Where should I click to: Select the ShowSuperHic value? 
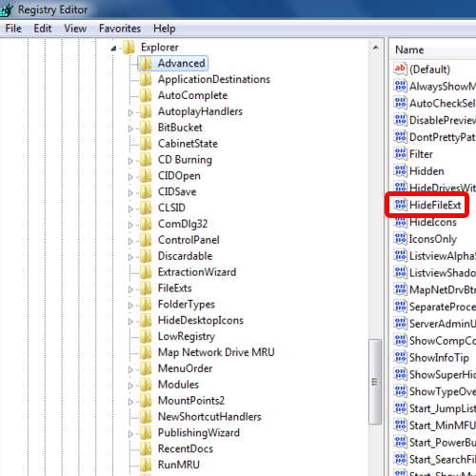[x=443, y=374]
